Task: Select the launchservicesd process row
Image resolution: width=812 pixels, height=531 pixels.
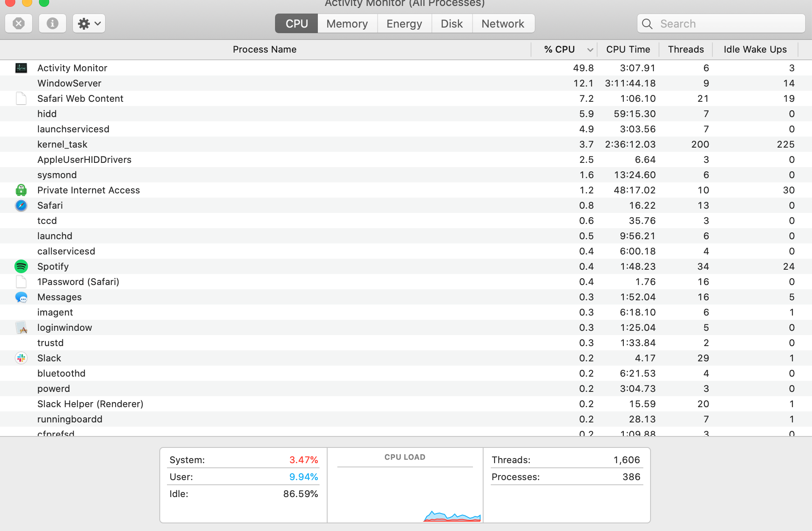Action: (406, 129)
